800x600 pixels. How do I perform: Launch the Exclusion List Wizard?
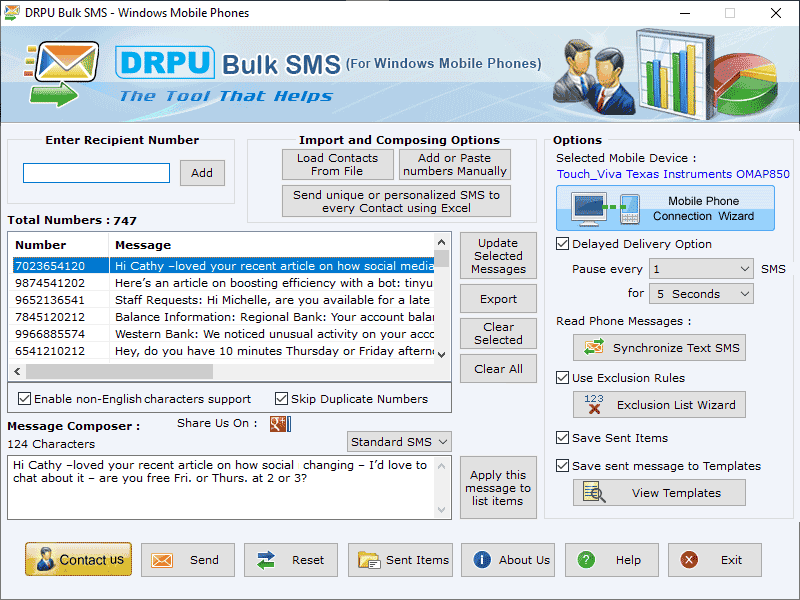[x=659, y=404]
